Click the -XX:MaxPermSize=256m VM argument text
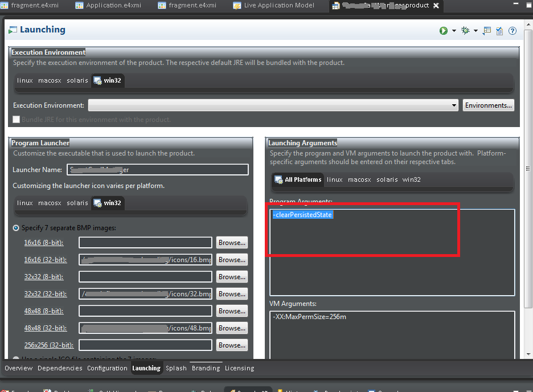 point(309,317)
